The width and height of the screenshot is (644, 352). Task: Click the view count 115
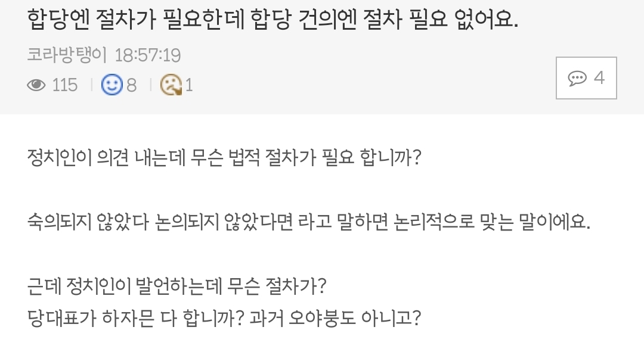pos(65,85)
